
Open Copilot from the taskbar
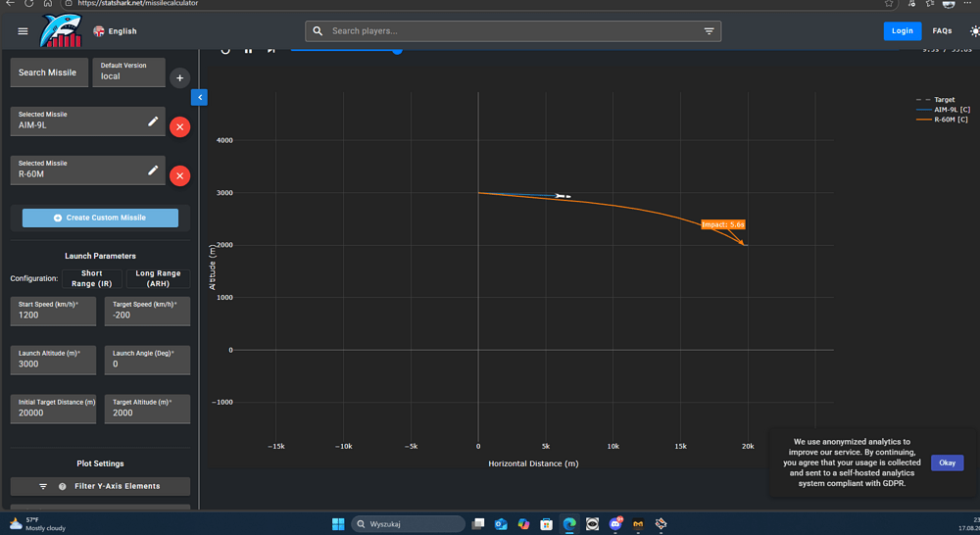tap(523, 524)
